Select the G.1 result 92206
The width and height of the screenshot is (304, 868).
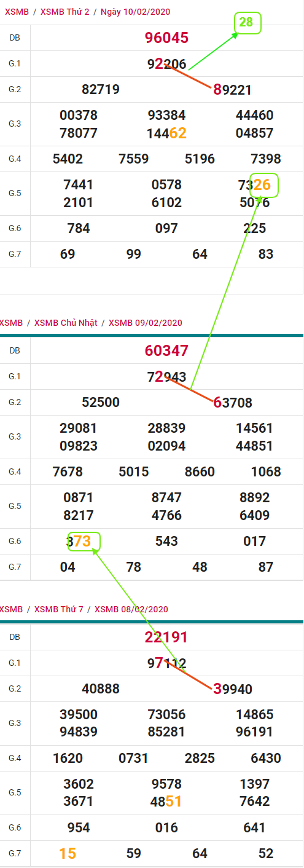pyautogui.click(x=166, y=64)
